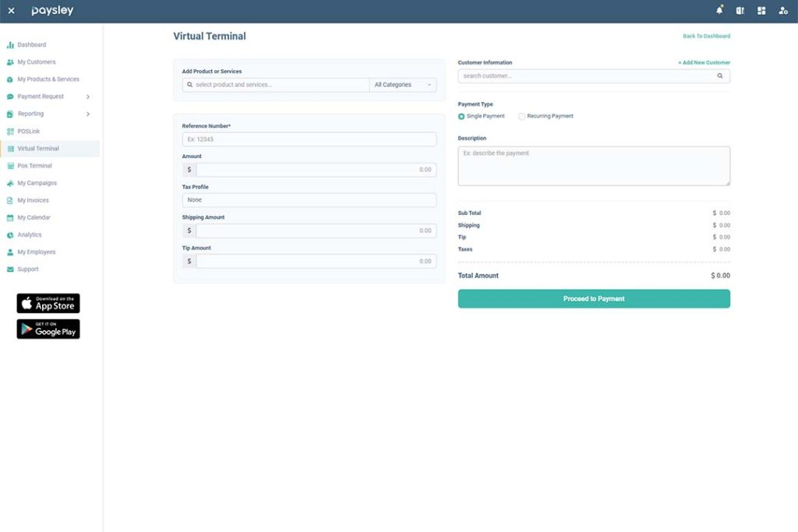The width and height of the screenshot is (798, 532).
Task: Open Pos Terminal from sidebar
Action: [x=34, y=166]
